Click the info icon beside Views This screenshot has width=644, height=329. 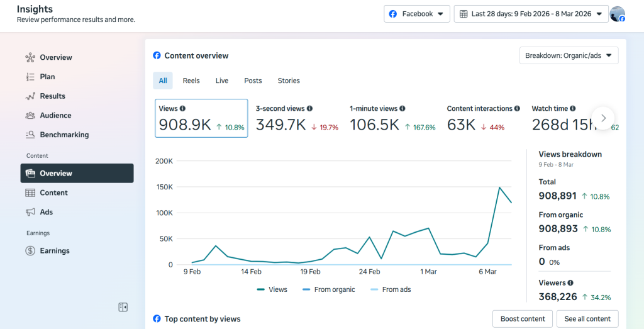(x=182, y=109)
